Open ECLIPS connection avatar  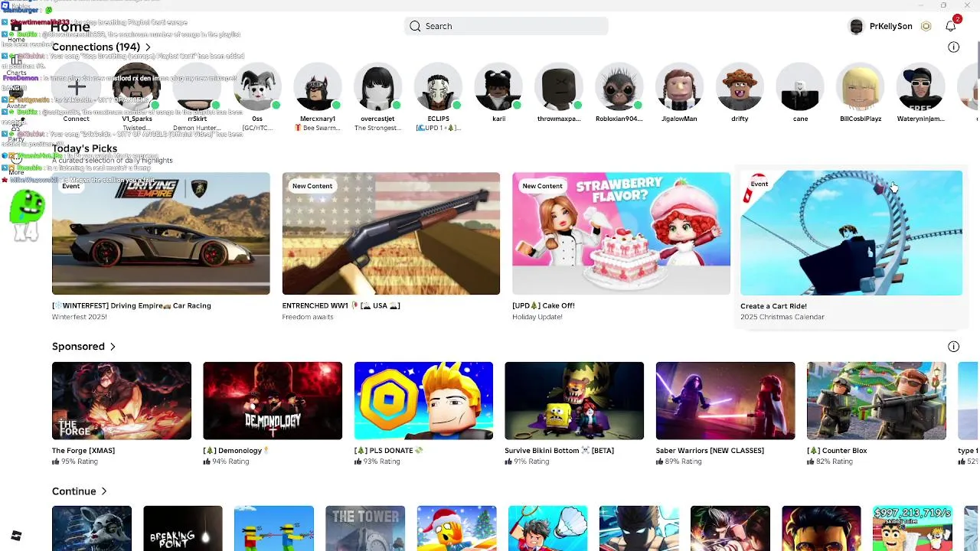tap(438, 87)
